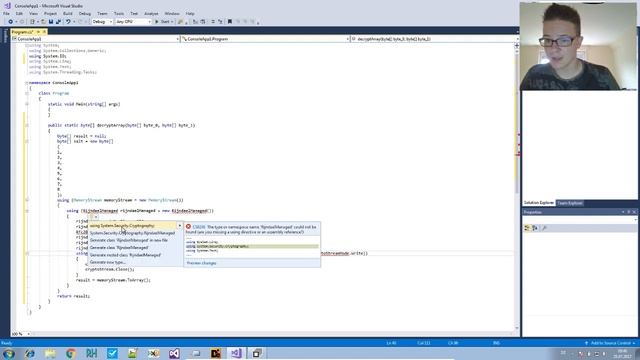The width and height of the screenshot is (640, 360).
Task: Open Google Chrome from taskbar
Action: click(71, 353)
